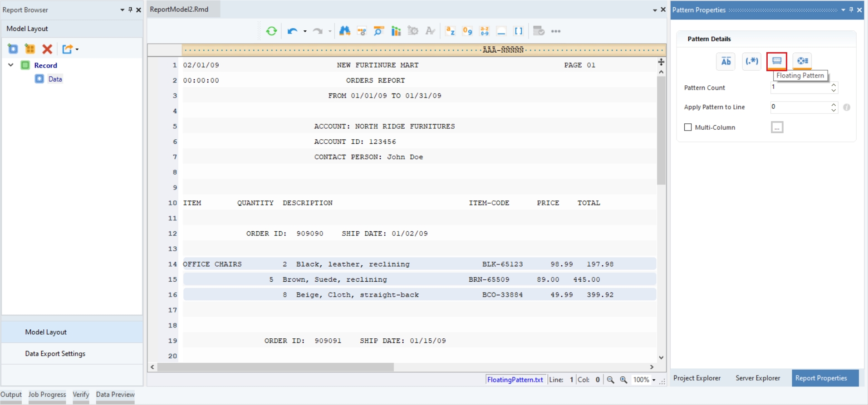Open the 100% zoom level dropdown
The image size is (868, 405).
point(654,380)
